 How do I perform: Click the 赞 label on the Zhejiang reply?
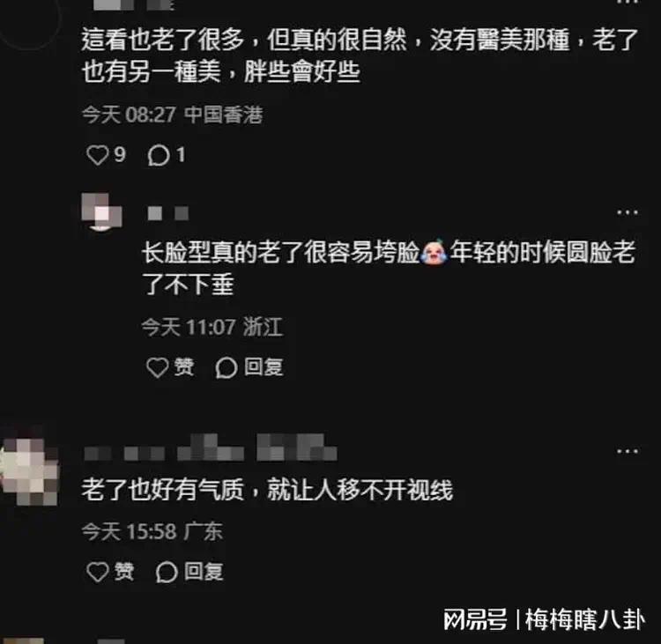tap(184, 367)
